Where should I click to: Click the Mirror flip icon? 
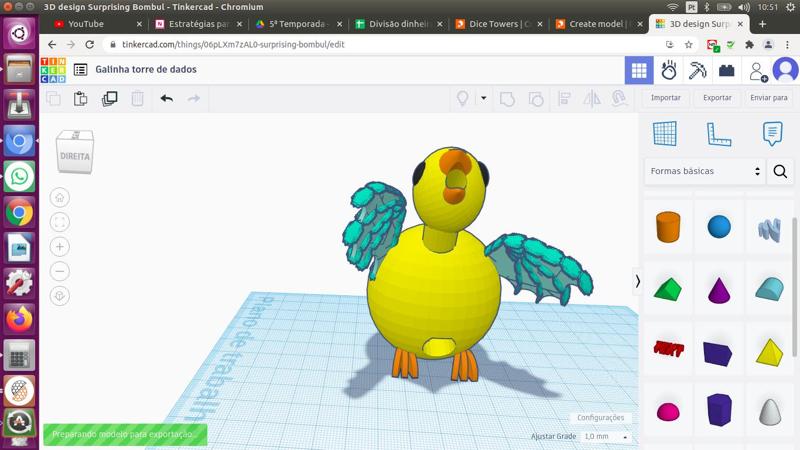(x=591, y=98)
